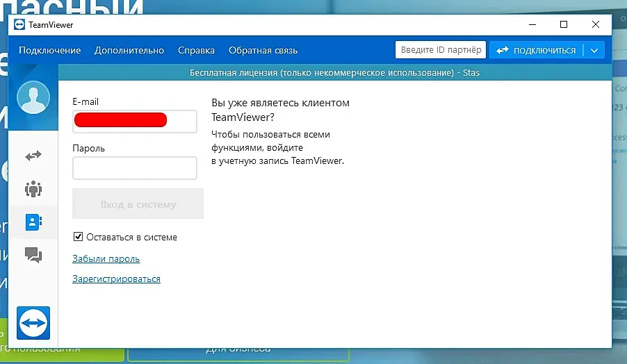Toggle 'Оставаться в системе' checkbox
Screen dimensions: 627x364
coord(78,237)
